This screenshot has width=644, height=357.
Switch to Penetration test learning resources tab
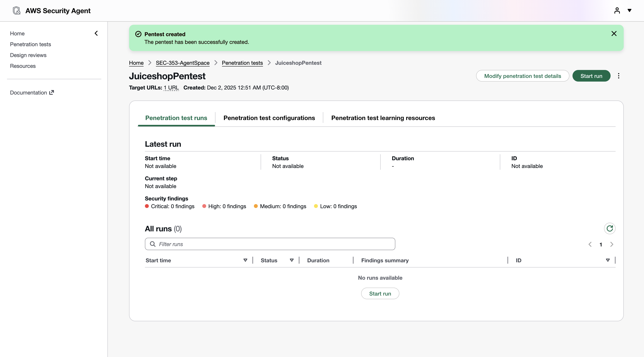point(383,118)
